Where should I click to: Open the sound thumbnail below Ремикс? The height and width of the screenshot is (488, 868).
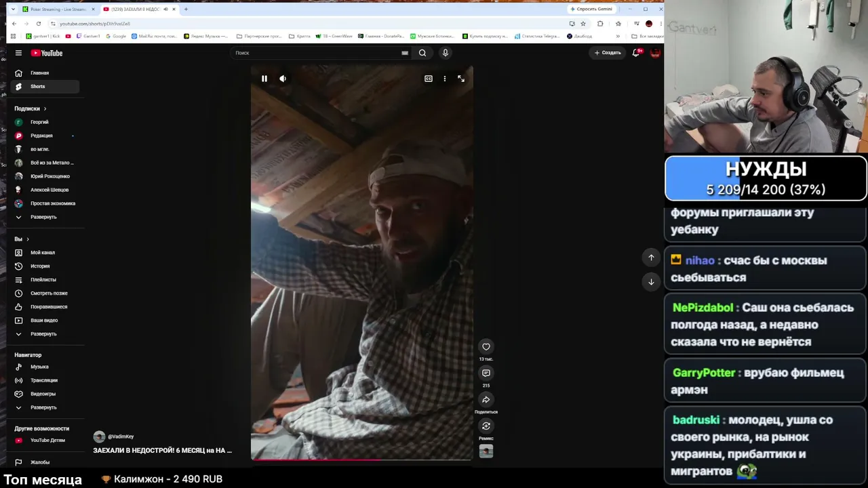pos(486,451)
